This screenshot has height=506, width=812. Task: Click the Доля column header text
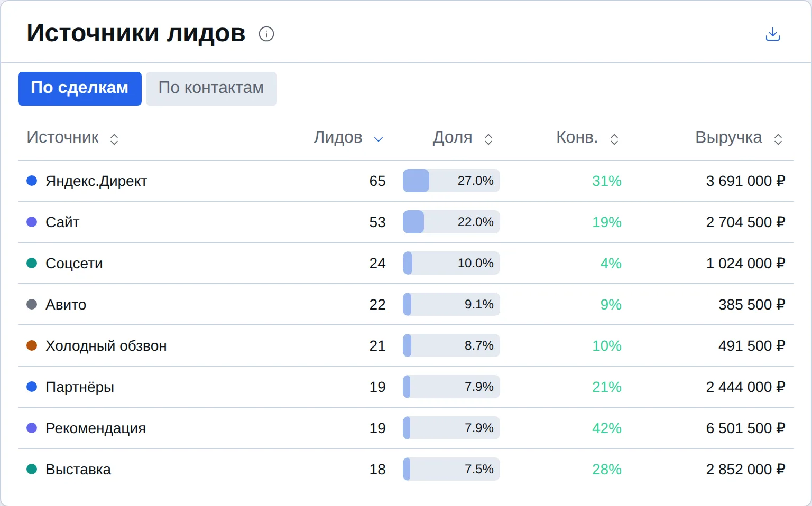tap(453, 137)
